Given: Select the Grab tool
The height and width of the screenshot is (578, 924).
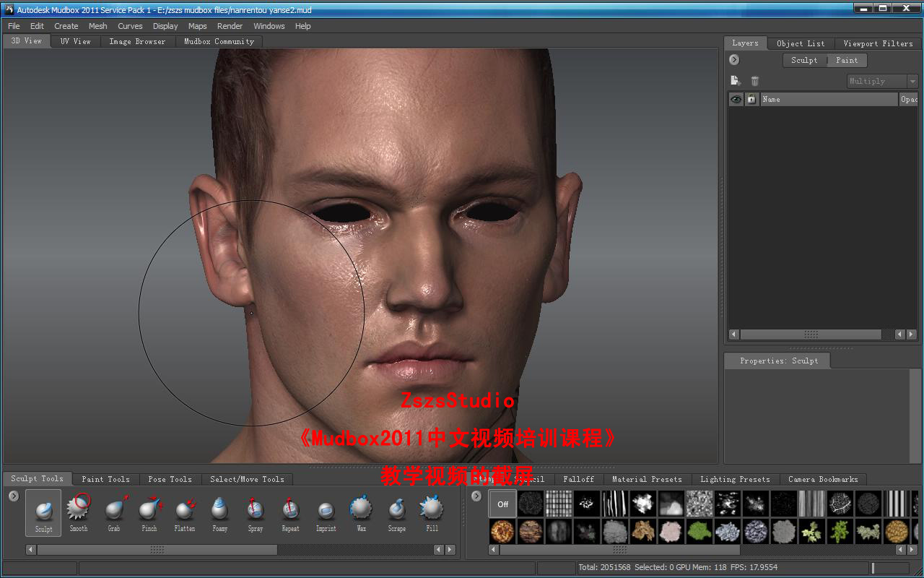Looking at the screenshot, I should click(x=114, y=513).
